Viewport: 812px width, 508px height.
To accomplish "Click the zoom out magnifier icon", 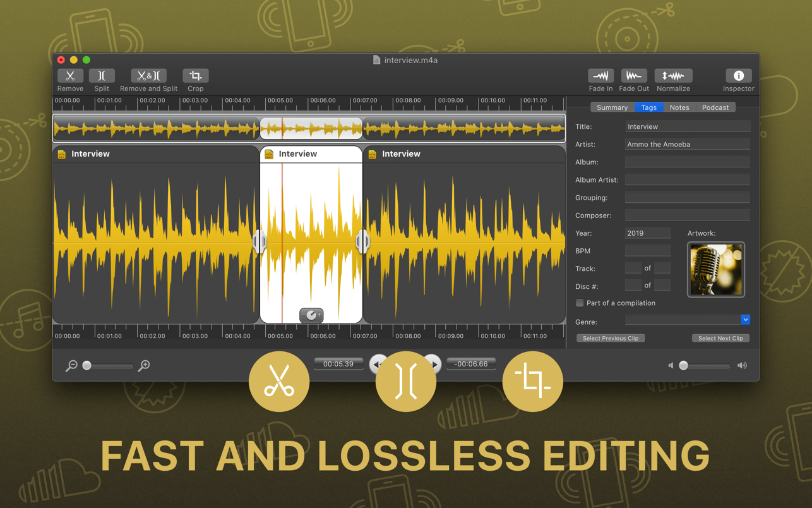I will [x=71, y=365].
